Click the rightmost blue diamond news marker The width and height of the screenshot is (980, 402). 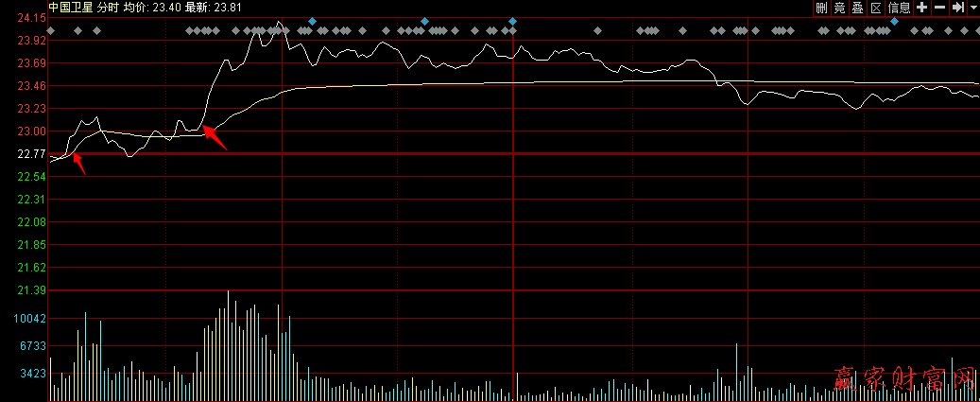[894, 21]
